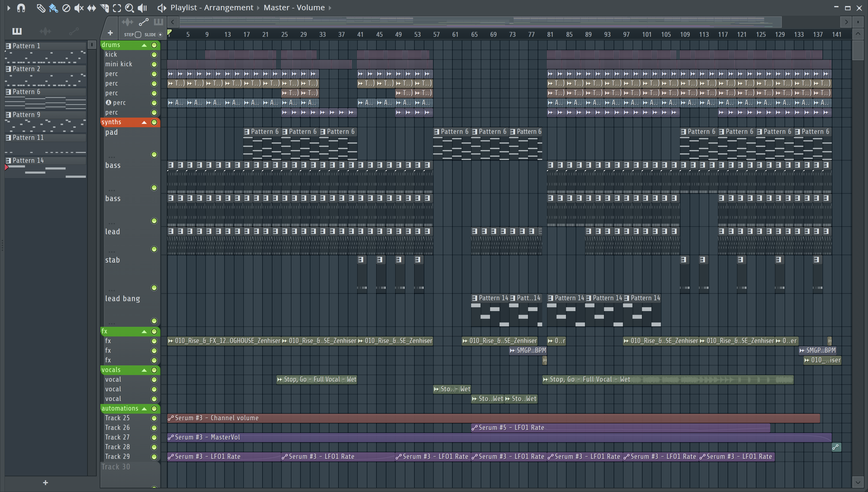Open the playlist options menu arrow
The width and height of the screenshot is (868, 492).
(x=9, y=8)
